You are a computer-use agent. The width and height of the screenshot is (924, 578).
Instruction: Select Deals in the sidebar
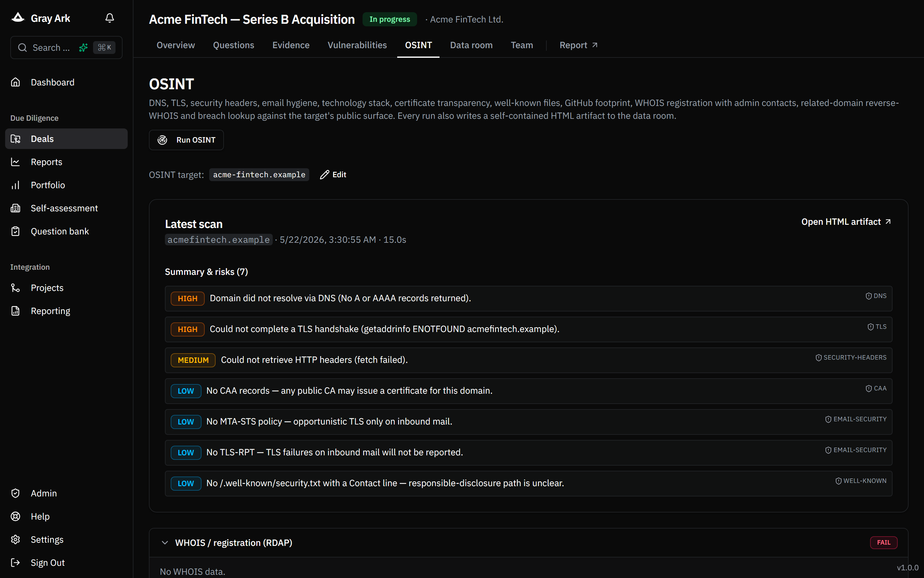(x=66, y=139)
